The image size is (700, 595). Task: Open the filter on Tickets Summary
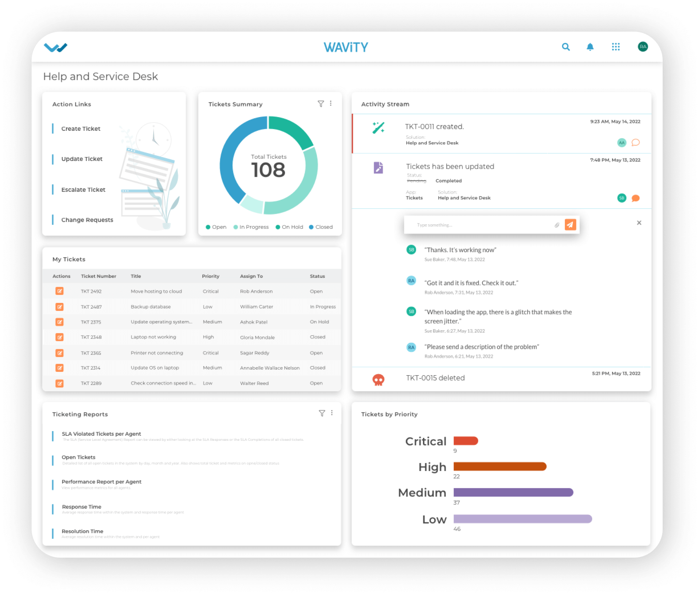click(x=321, y=104)
